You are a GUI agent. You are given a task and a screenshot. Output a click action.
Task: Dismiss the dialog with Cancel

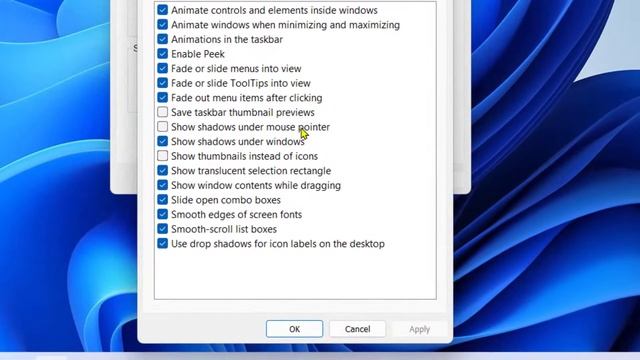click(358, 329)
